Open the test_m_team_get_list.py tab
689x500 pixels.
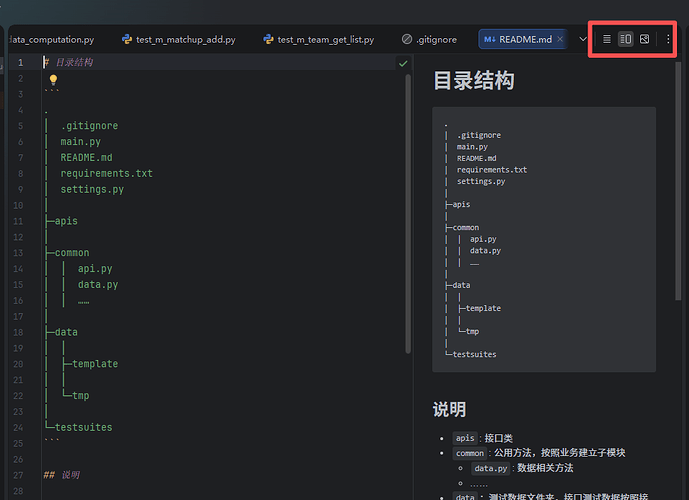[319, 40]
